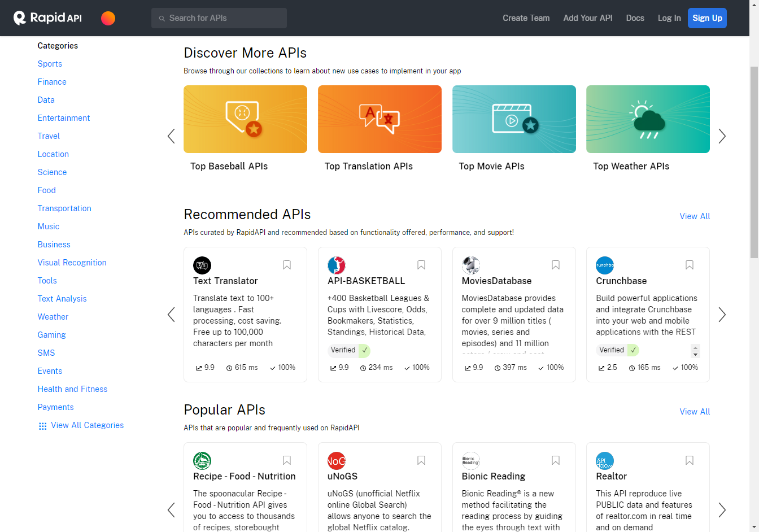Click the orange circle icon beside logo
The image size is (759, 532).
[x=108, y=18]
